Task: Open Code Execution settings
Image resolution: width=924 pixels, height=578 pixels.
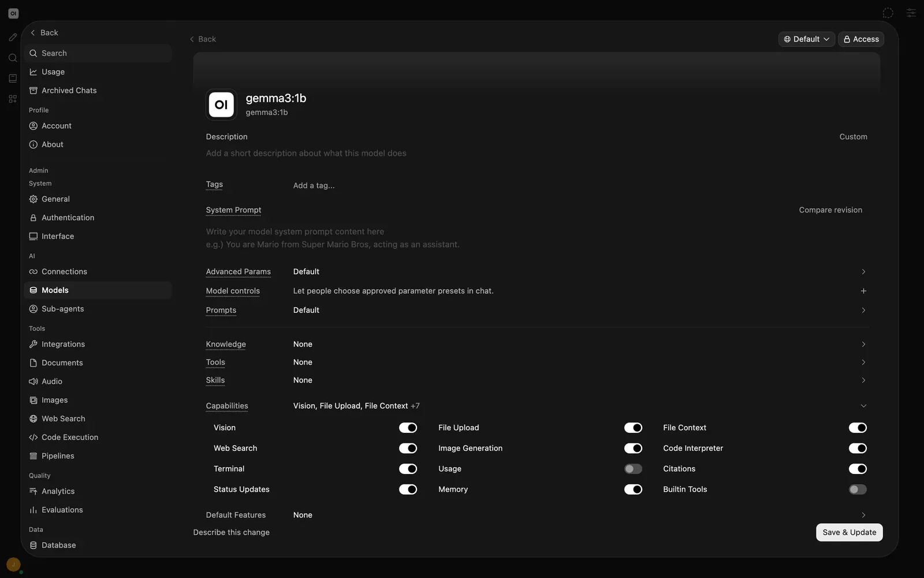Action: pyautogui.click(x=98, y=438)
